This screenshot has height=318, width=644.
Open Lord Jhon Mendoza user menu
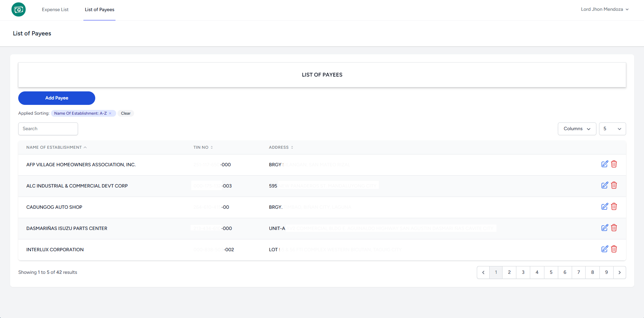click(x=604, y=9)
